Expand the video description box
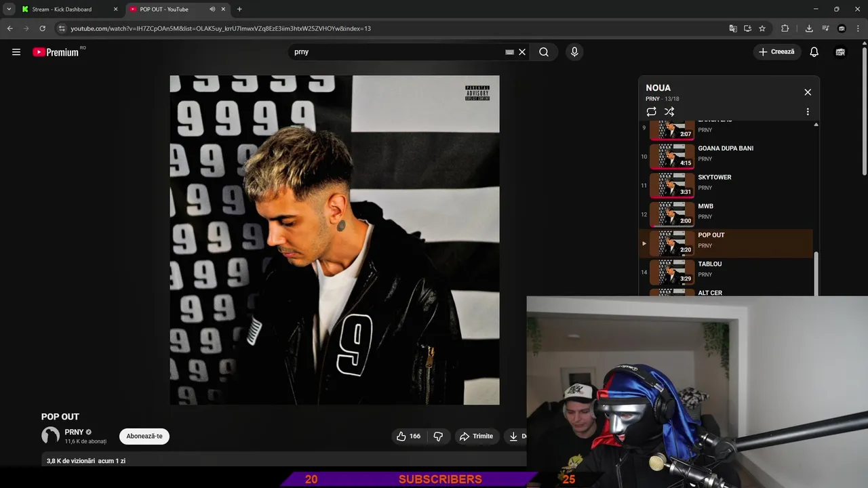This screenshot has height=488, width=868. (283, 460)
